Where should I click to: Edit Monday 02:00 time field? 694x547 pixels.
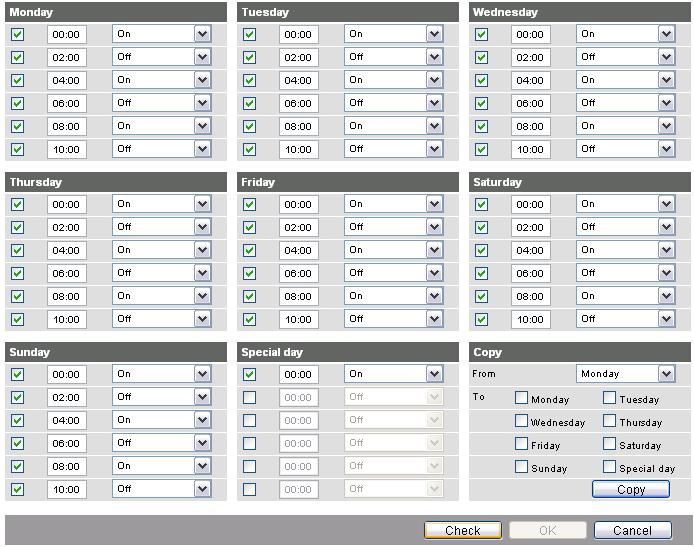coord(67,58)
